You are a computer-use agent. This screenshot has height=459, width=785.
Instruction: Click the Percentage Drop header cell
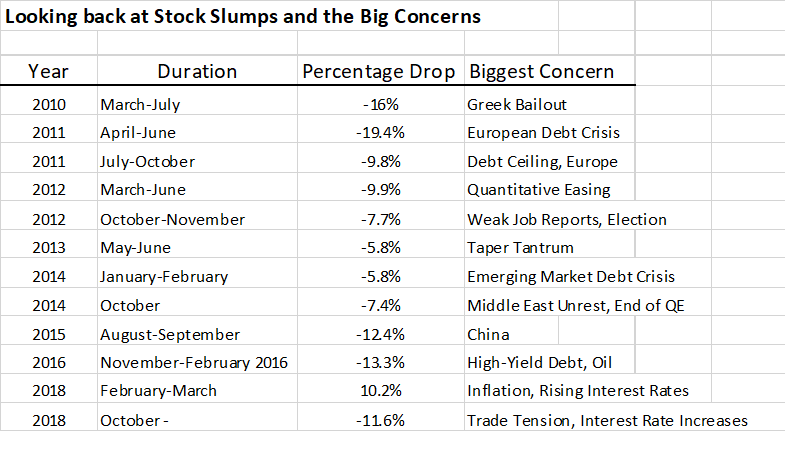379,72
